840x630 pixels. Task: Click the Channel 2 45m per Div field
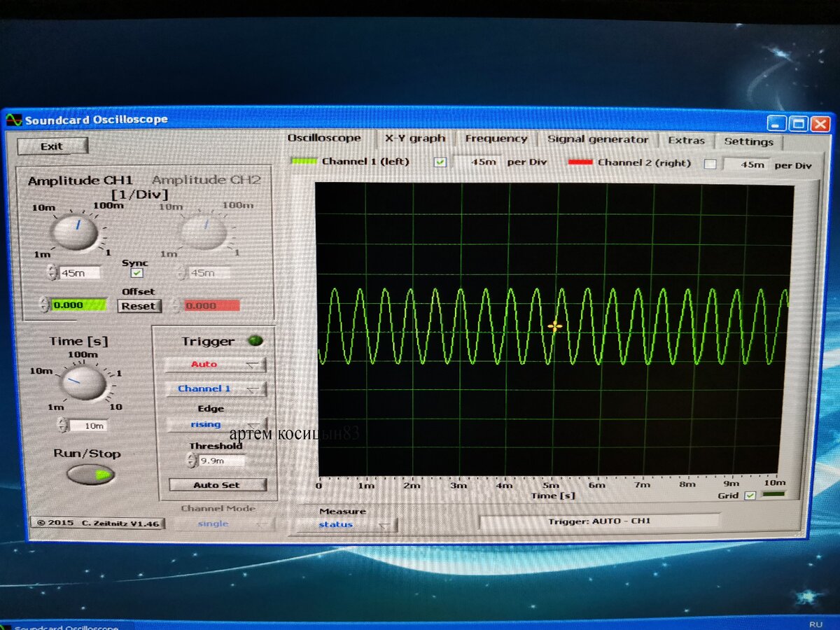click(x=746, y=165)
